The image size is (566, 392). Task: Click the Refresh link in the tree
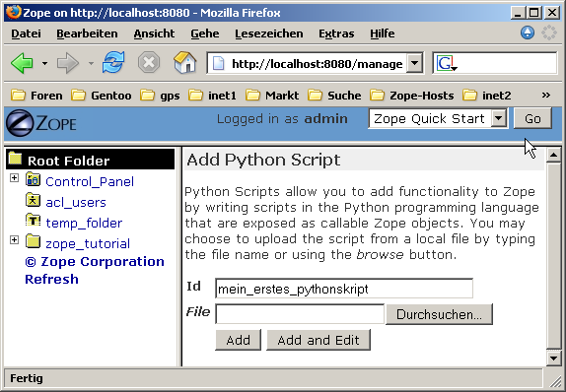51,279
